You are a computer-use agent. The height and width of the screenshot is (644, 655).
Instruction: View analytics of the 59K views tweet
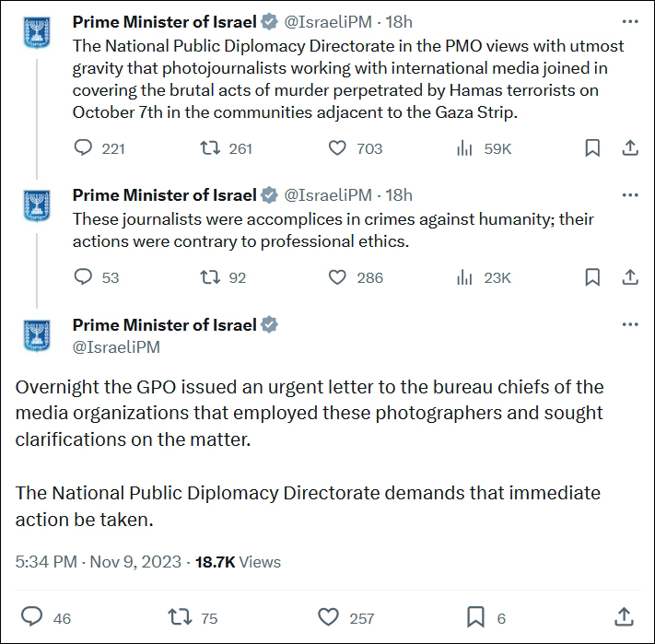click(464, 148)
